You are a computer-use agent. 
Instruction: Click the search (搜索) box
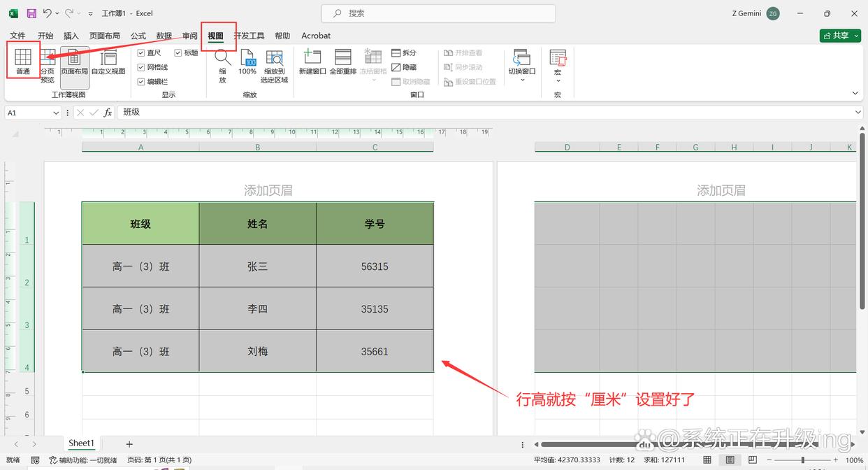pos(438,13)
